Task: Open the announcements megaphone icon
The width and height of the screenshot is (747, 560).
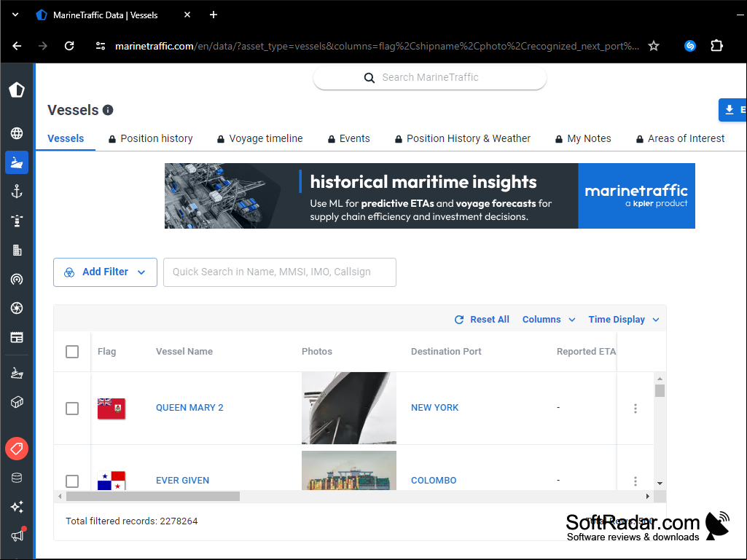Action: pyautogui.click(x=17, y=536)
